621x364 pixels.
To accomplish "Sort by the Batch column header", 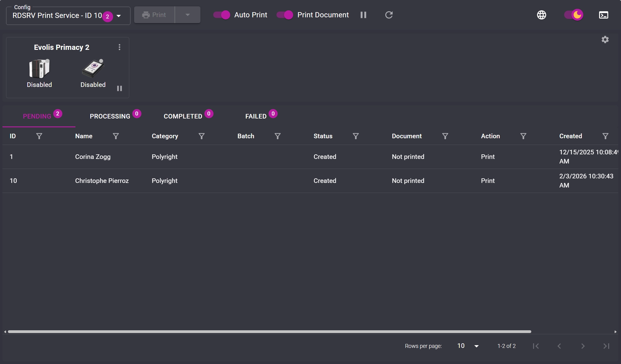I will click(x=246, y=136).
